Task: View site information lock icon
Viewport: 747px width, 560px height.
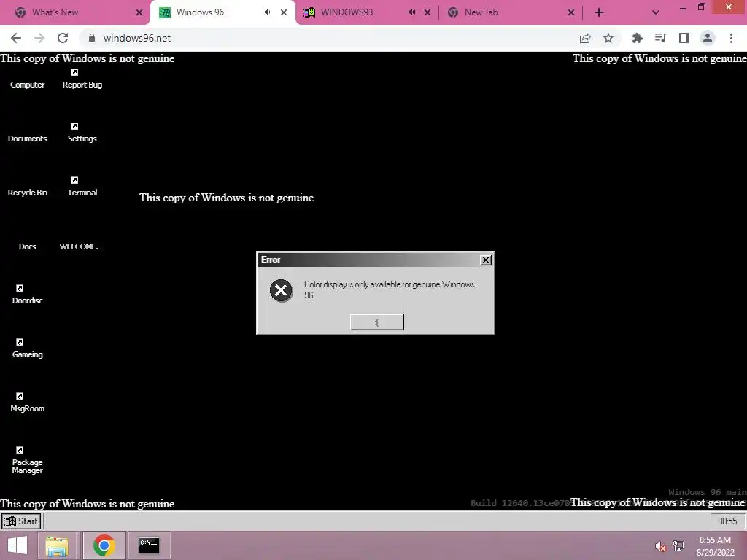Action: click(x=92, y=38)
